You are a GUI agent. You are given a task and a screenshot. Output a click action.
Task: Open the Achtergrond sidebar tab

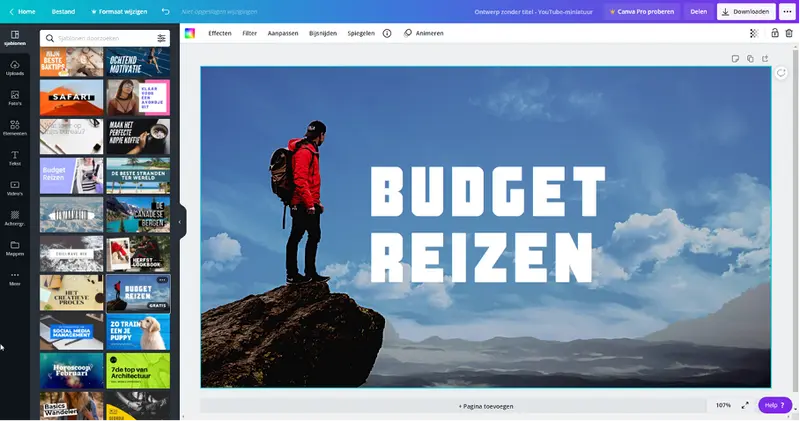pyautogui.click(x=15, y=218)
